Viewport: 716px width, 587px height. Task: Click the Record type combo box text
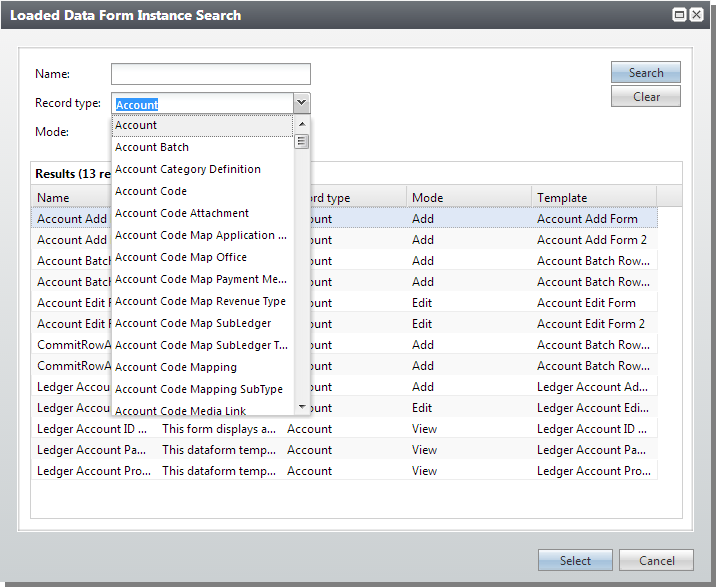[202, 104]
